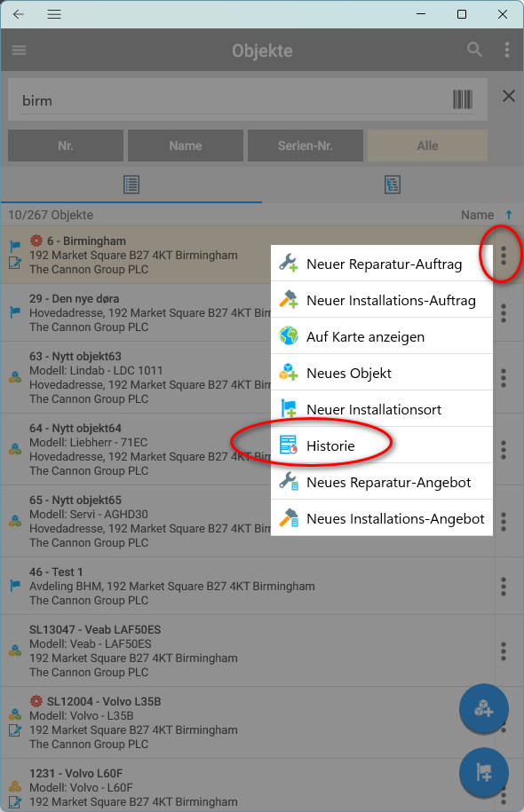The height and width of the screenshot is (812, 524).
Task: Filter search by Nr.
Action: point(66,146)
